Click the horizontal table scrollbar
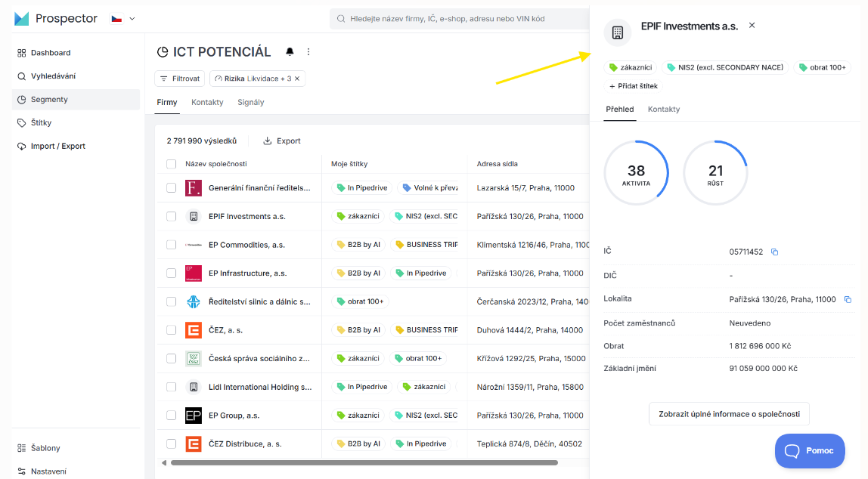The image size is (868, 479). [x=364, y=462]
